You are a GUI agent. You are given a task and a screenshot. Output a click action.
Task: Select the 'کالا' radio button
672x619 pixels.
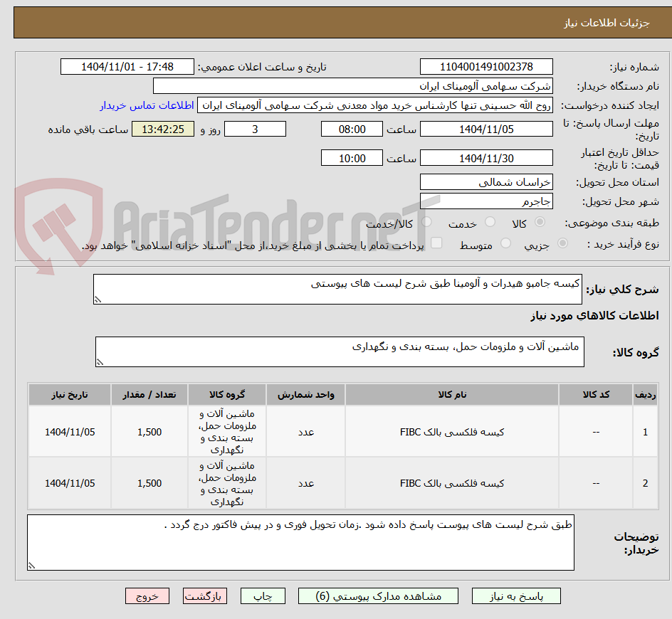click(540, 222)
